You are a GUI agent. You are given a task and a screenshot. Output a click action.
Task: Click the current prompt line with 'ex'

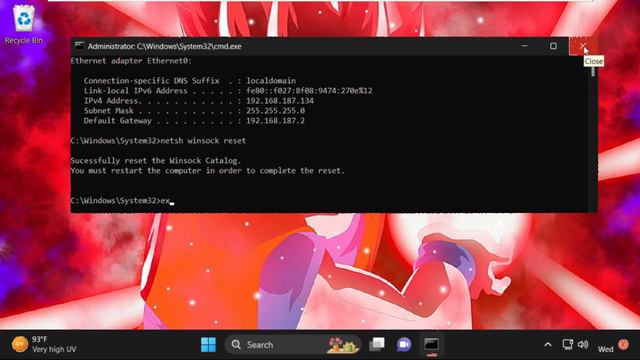(x=122, y=200)
